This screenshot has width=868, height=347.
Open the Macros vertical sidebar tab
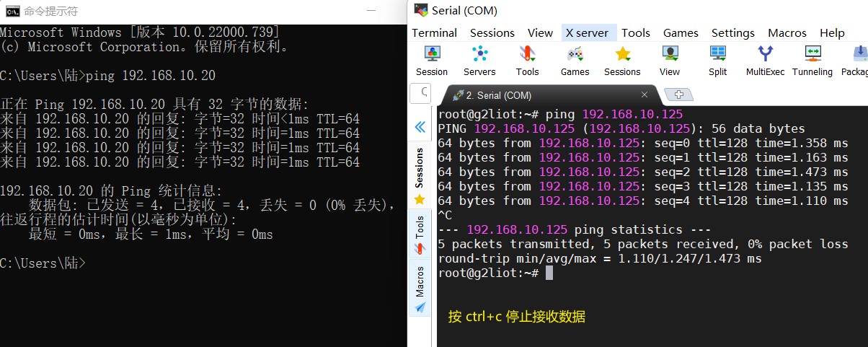pos(419,289)
